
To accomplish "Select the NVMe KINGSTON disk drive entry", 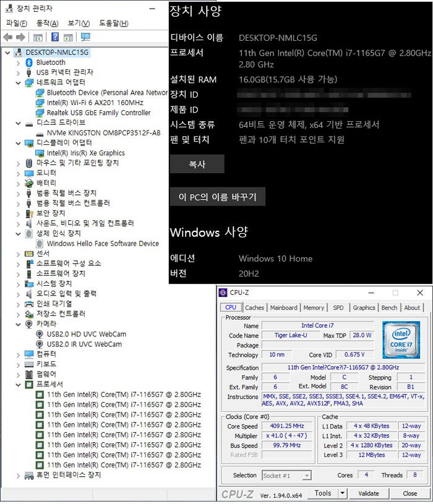I will click(103, 133).
